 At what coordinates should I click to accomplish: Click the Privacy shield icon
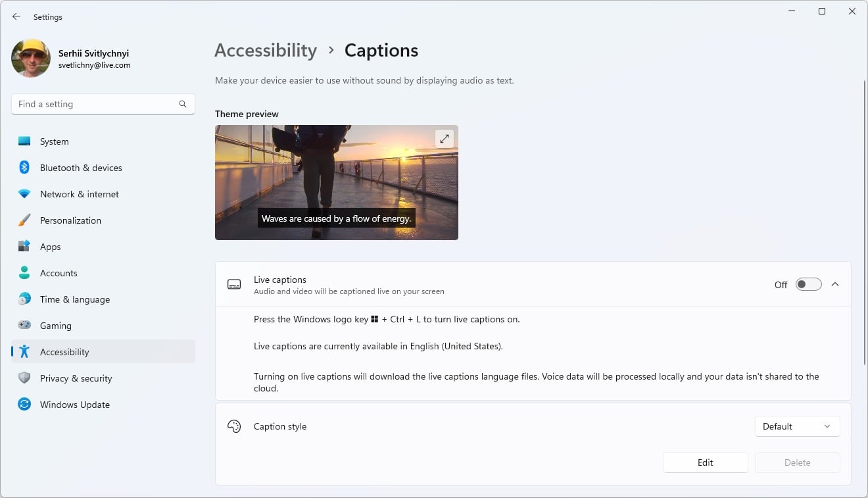(x=24, y=378)
